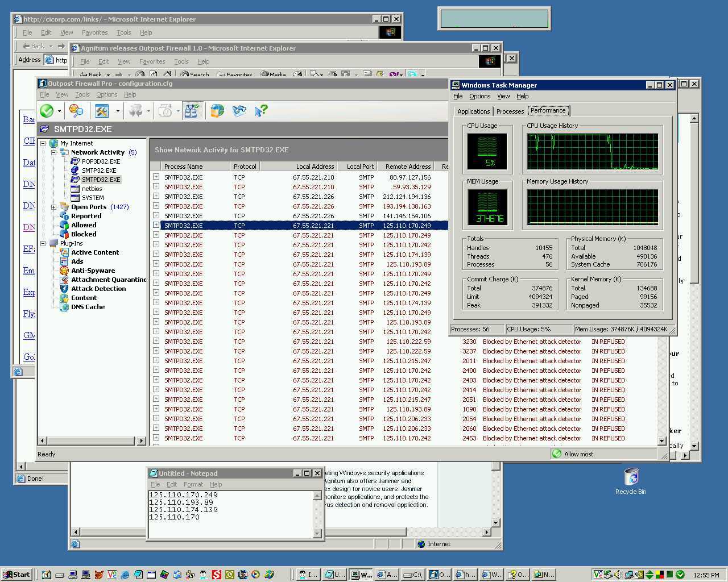Image resolution: width=728 pixels, height=582 pixels.
Task: Click the context help pointer icon
Action: click(x=260, y=111)
